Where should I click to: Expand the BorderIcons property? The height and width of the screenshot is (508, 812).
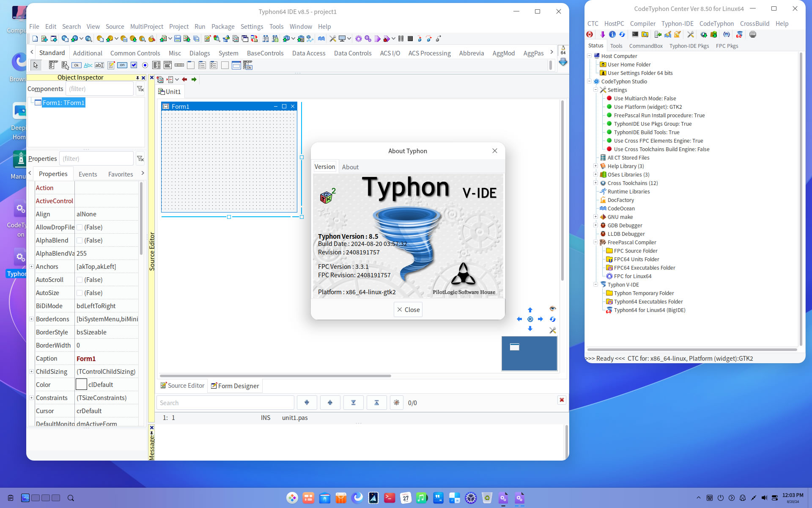tap(31, 319)
